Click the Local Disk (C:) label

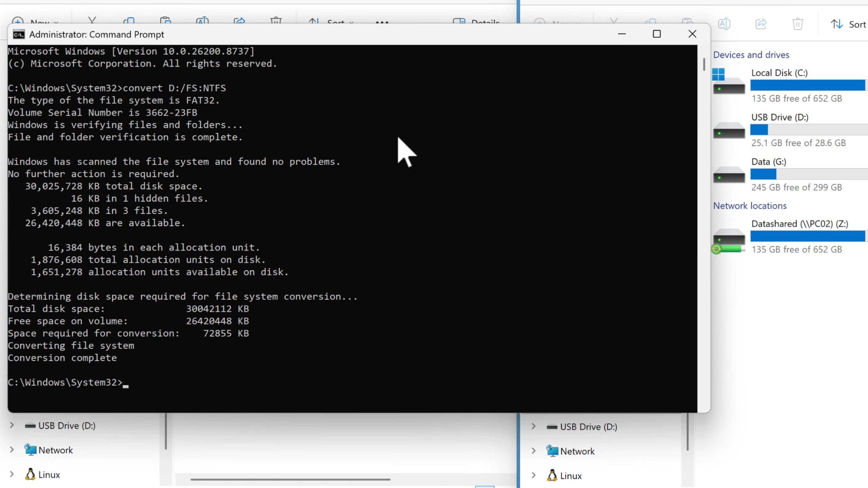(x=779, y=73)
